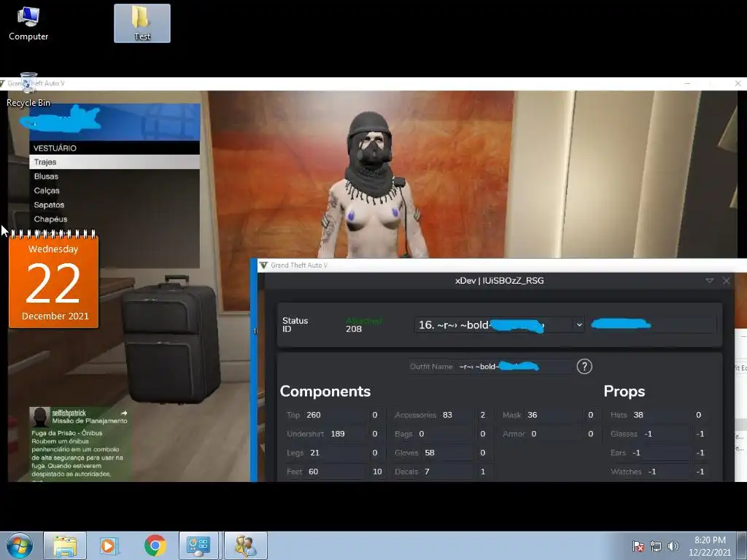The height and width of the screenshot is (560, 747).
Task: Select the Test folder on desktop
Action: click(142, 24)
